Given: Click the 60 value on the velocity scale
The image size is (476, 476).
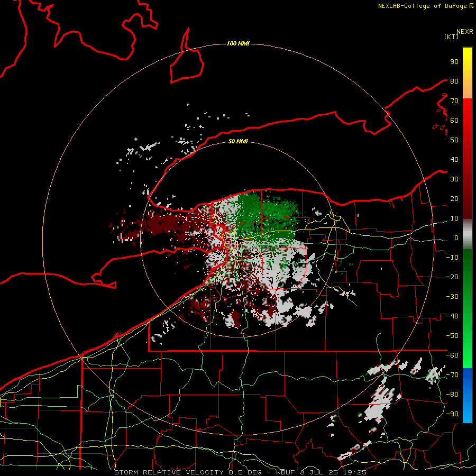Looking at the screenshot, I should coord(454,121).
